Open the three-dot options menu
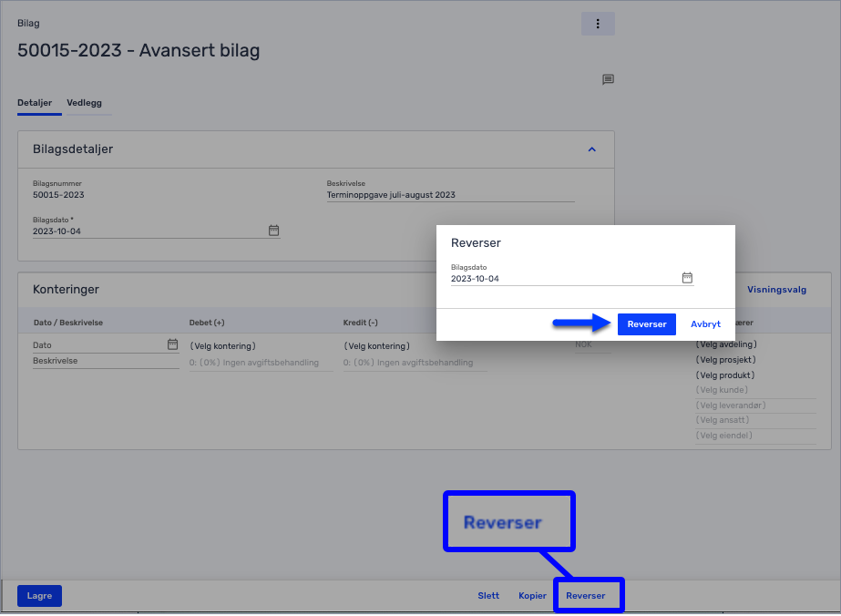Image resolution: width=841 pixels, height=616 pixels. (598, 24)
